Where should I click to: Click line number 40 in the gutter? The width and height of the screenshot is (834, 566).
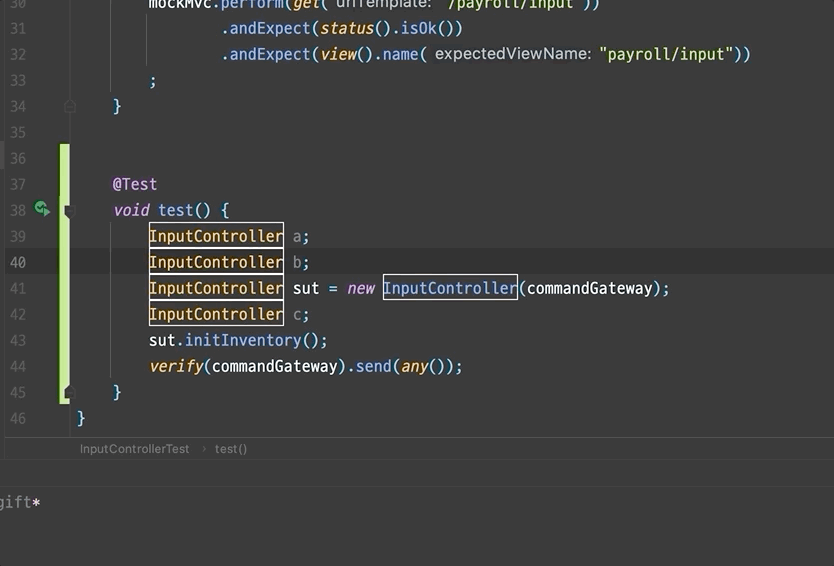pyautogui.click(x=18, y=262)
